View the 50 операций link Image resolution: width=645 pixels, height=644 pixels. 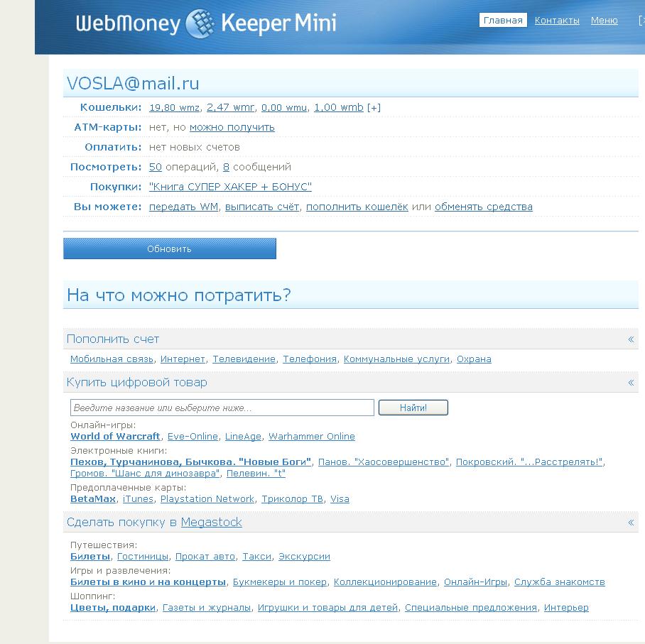[x=155, y=167]
